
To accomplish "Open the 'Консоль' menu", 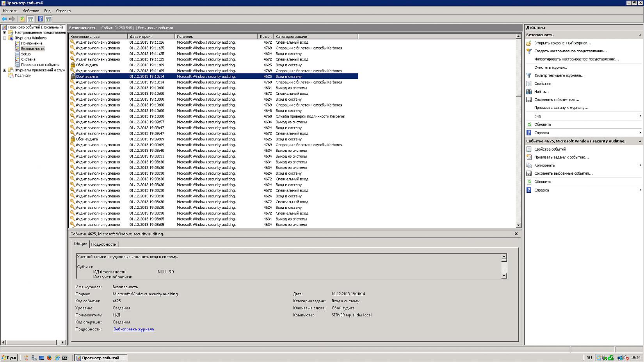I will [x=10, y=11].
